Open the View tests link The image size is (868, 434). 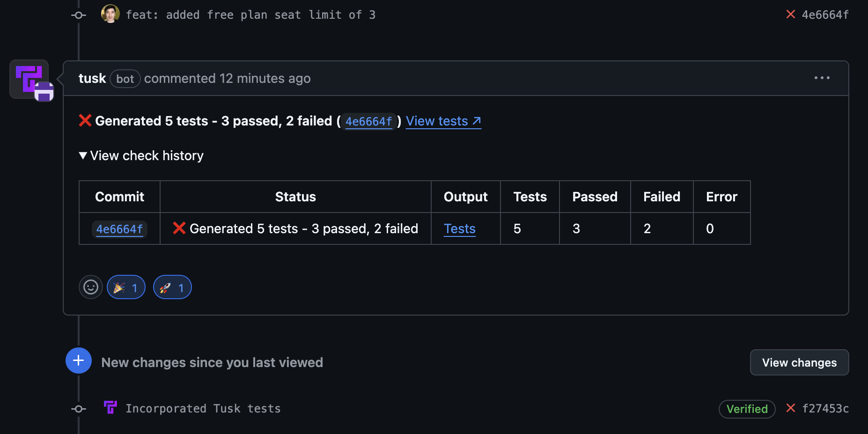coord(443,121)
